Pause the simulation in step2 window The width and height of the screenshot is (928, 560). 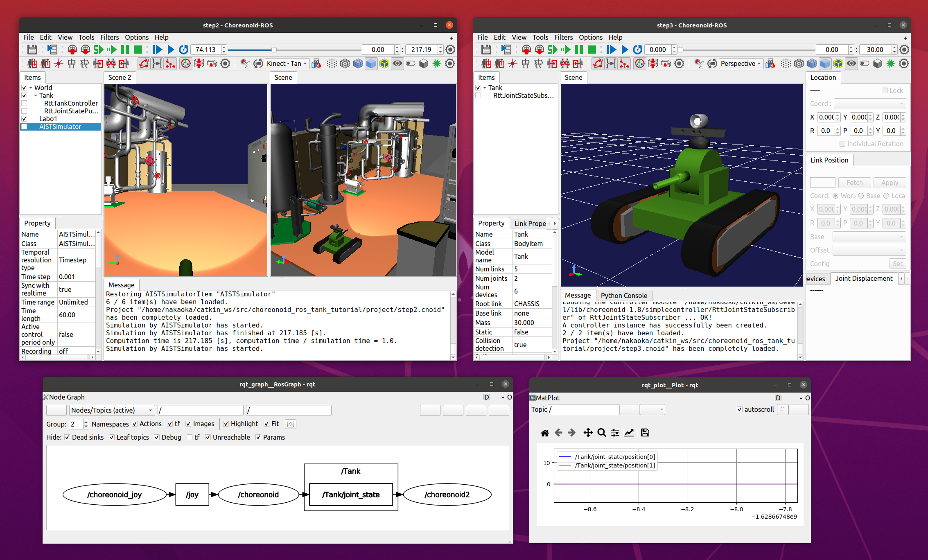tap(125, 50)
